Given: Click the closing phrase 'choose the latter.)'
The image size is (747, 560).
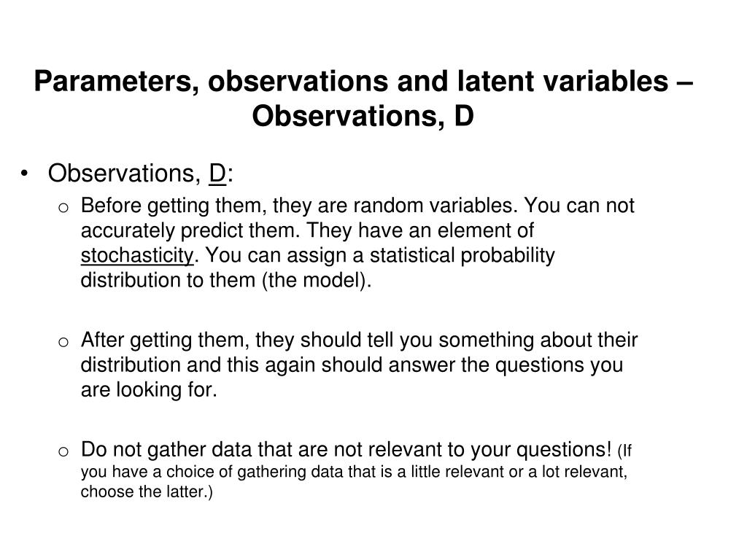Looking at the screenshot, I should 147,492.
